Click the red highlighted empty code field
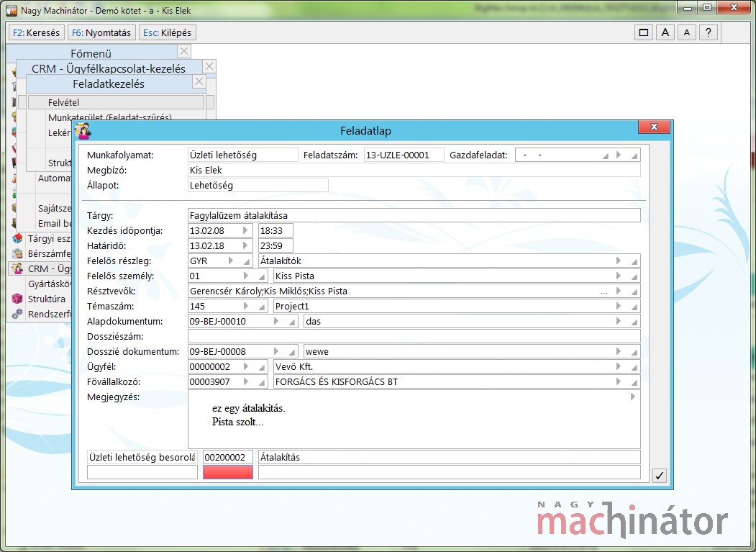The image size is (756, 552). 227,472
